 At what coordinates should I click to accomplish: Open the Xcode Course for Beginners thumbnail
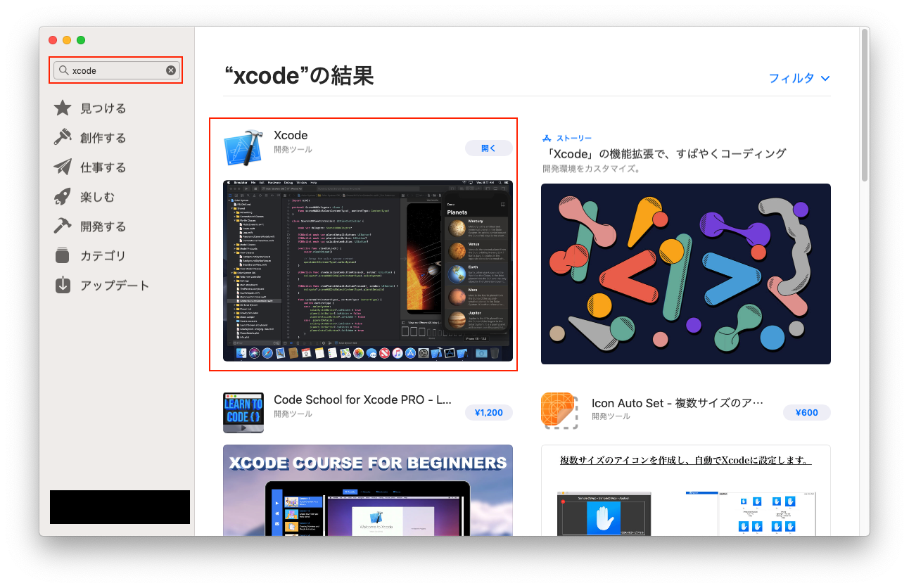pyautogui.click(x=367, y=492)
